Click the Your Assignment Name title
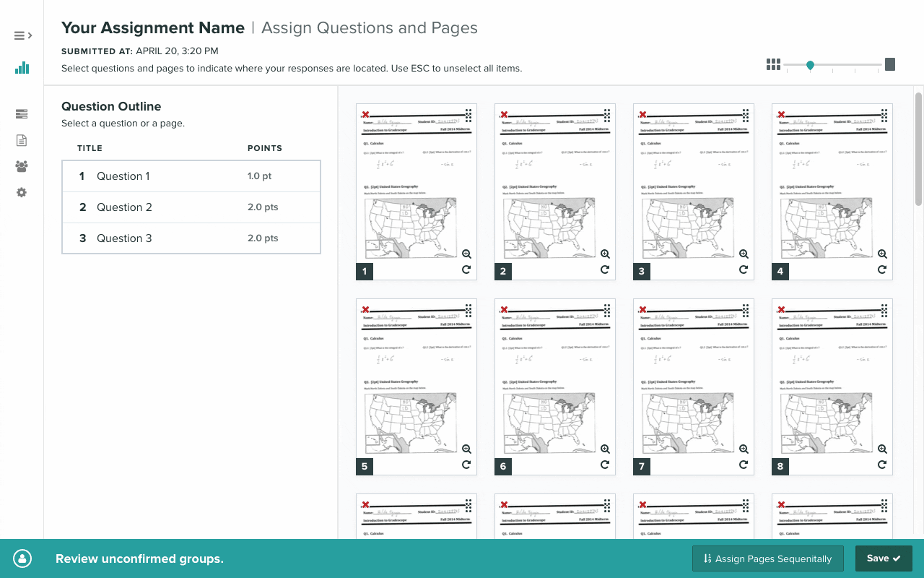The image size is (924, 578). (153, 28)
